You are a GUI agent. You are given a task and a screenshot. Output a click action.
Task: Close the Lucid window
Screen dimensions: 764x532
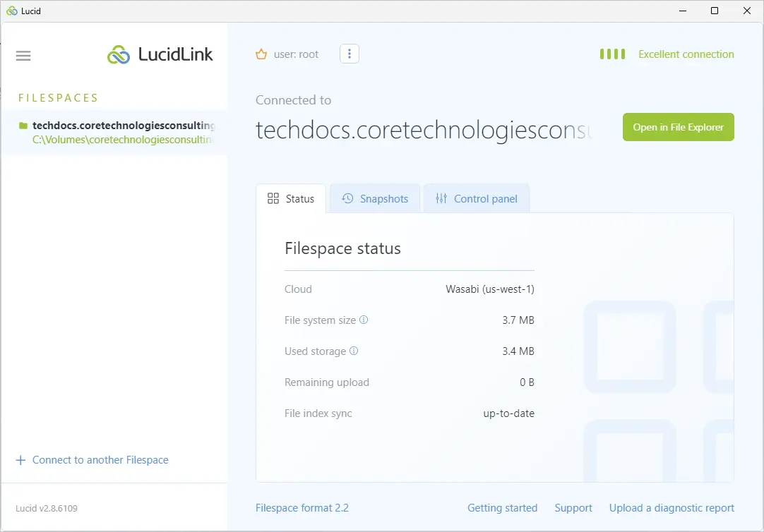coord(746,11)
